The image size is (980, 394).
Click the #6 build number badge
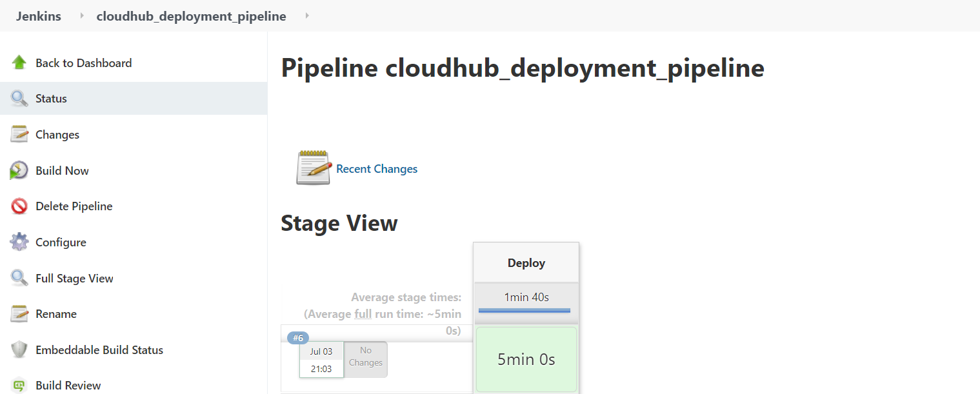pyautogui.click(x=298, y=338)
